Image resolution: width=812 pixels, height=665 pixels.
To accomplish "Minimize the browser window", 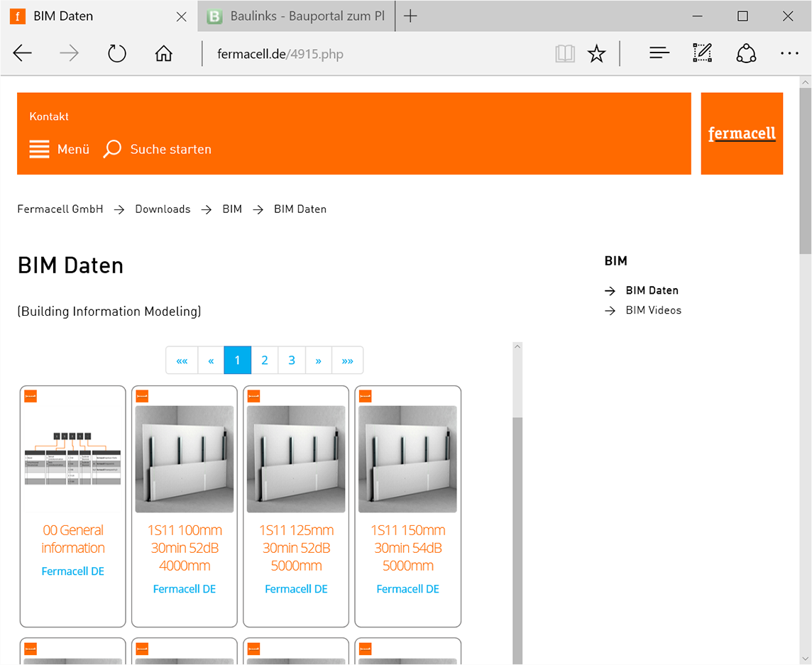I will 698,16.
